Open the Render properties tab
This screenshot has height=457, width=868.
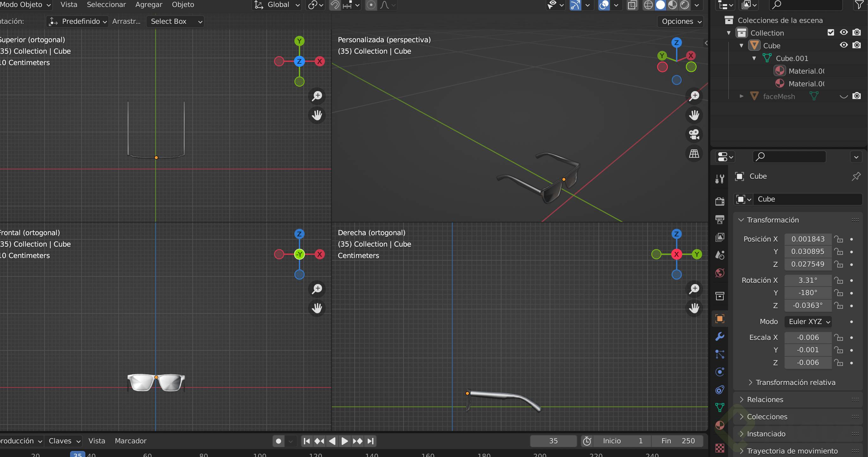(720, 201)
